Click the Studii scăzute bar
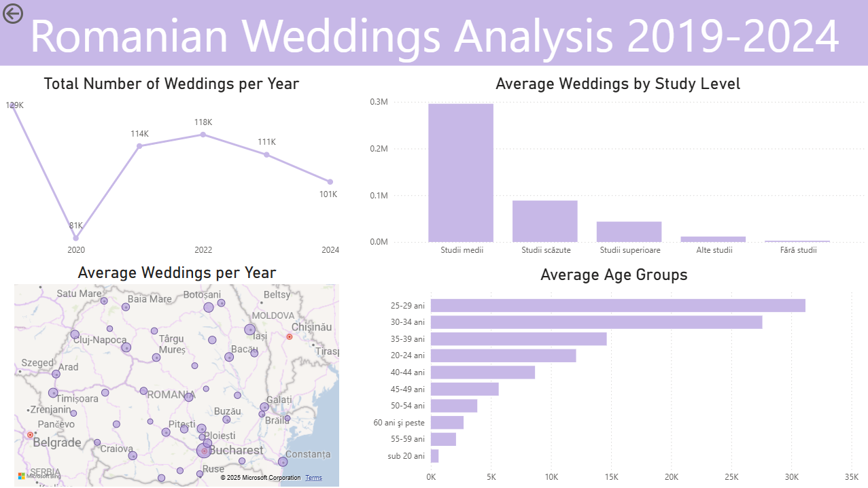Viewport: 868px width, 488px height. point(544,221)
